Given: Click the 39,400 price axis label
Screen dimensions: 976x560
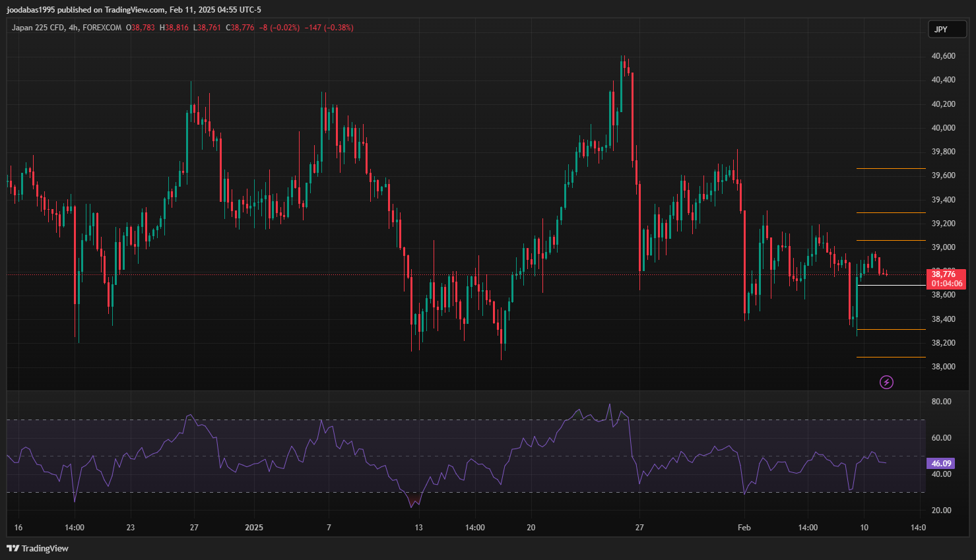Looking at the screenshot, I should click(x=943, y=200).
